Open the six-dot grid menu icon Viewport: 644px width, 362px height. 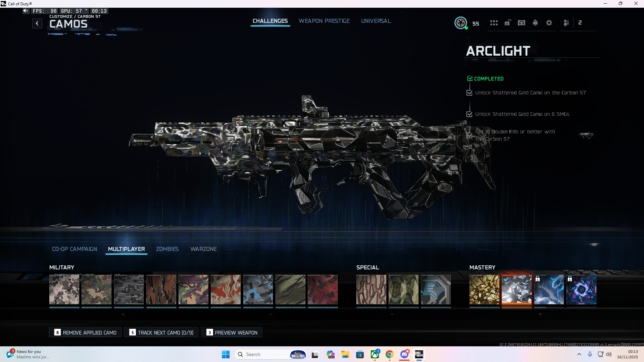494,23
